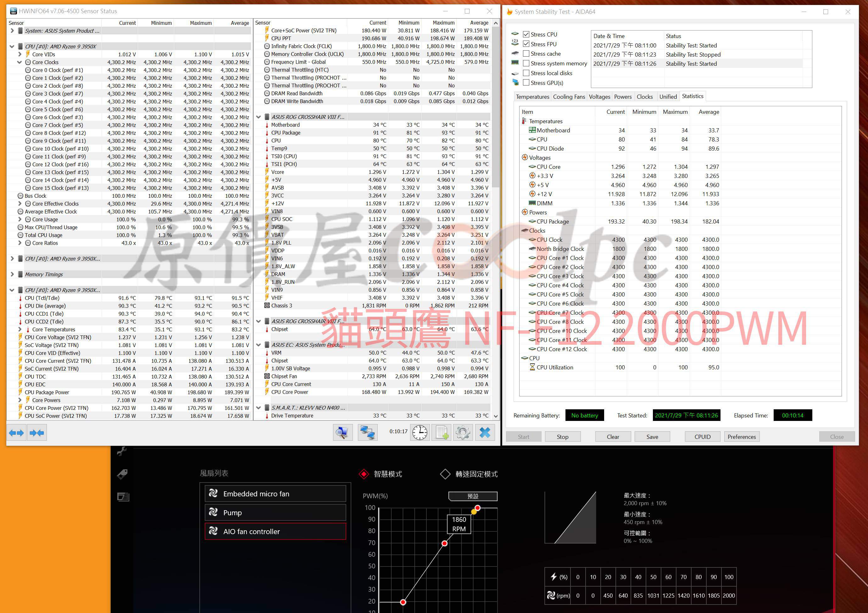
Task: Open HWiNFO sensor search magnifier icon
Action: coord(342,432)
